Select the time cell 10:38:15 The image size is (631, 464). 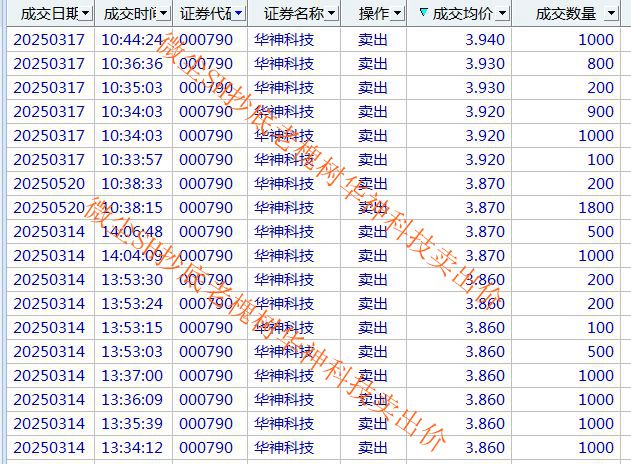tap(132, 208)
